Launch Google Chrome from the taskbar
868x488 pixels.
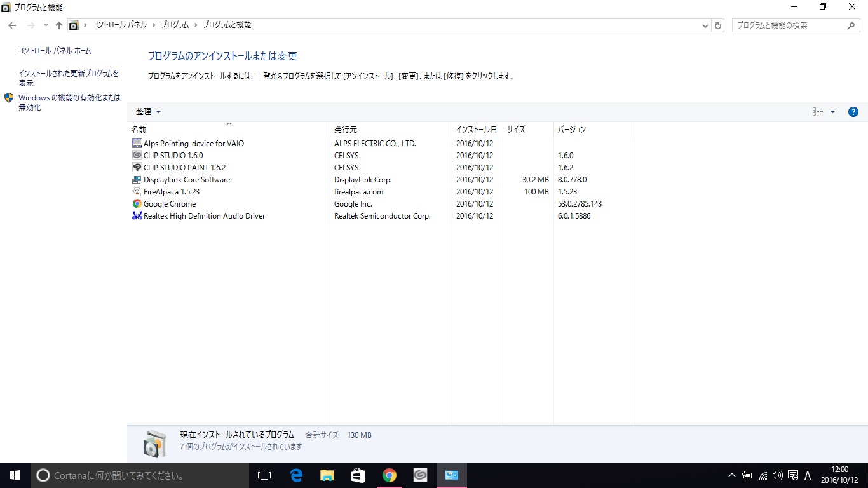[x=390, y=475]
